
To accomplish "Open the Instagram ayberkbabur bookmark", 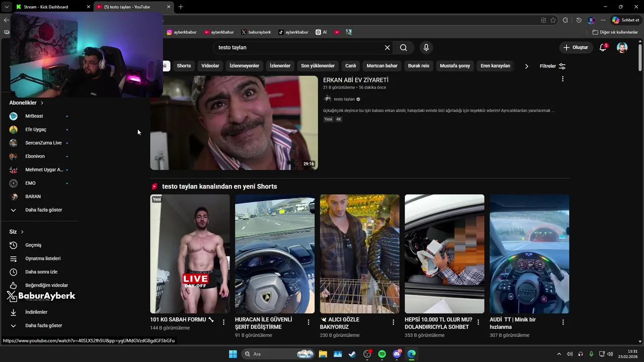I will [x=183, y=32].
